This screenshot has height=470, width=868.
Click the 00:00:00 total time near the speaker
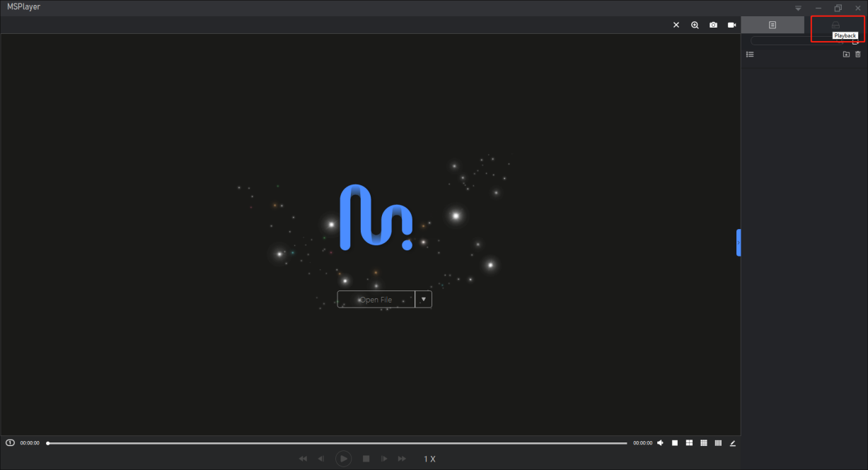tap(642, 443)
